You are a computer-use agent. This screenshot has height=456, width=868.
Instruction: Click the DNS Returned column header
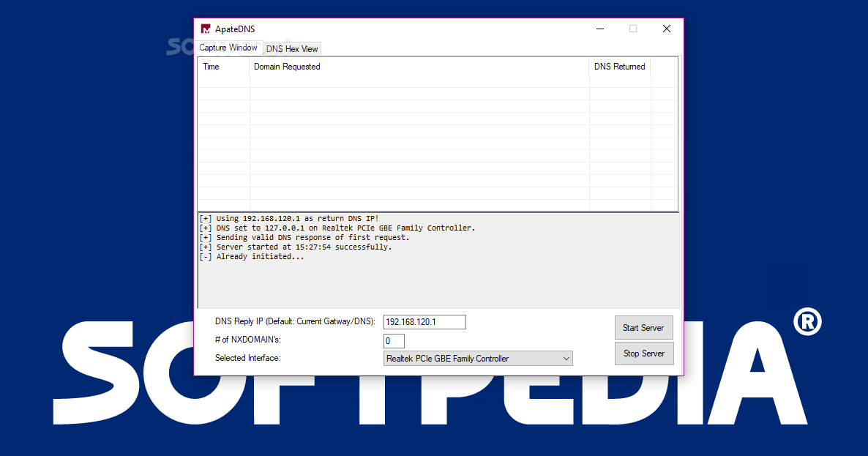pyautogui.click(x=620, y=67)
